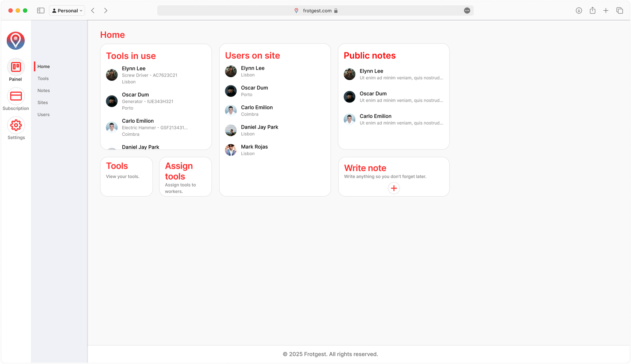This screenshot has width=631, height=364.
Task: Click the page options ellipsis in address bar
Action: coord(467,11)
